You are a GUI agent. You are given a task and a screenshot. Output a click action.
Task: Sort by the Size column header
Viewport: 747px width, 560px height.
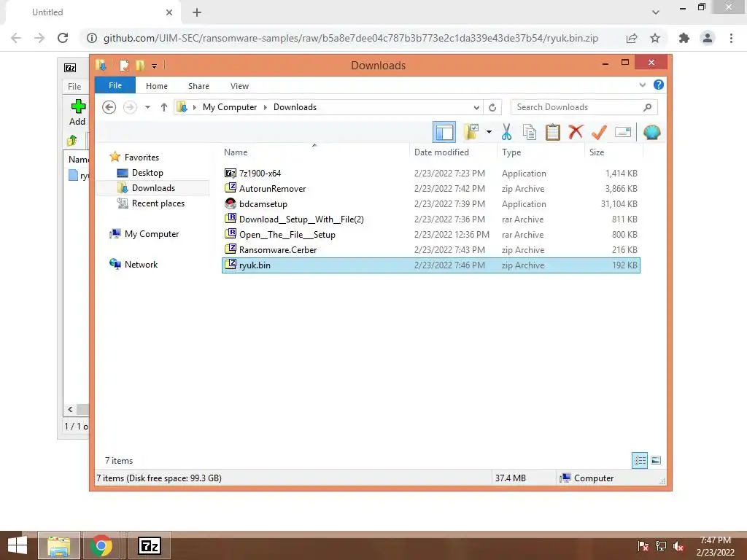(x=614, y=152)
